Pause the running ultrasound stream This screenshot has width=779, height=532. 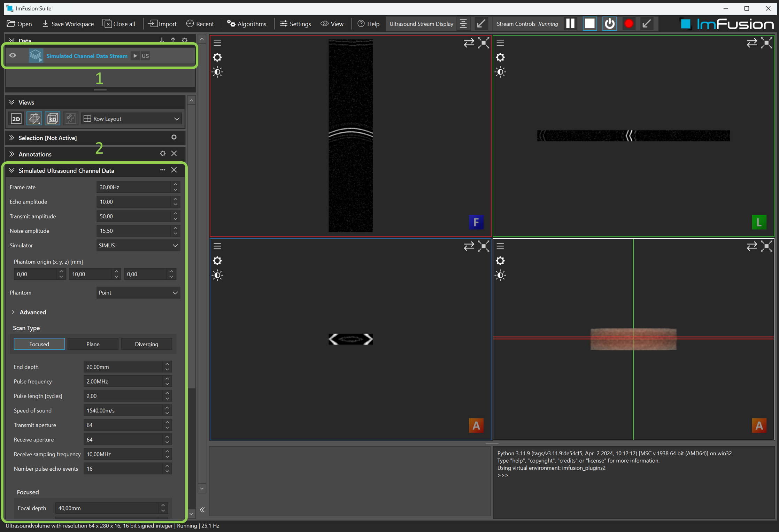(x=570, y=23)
